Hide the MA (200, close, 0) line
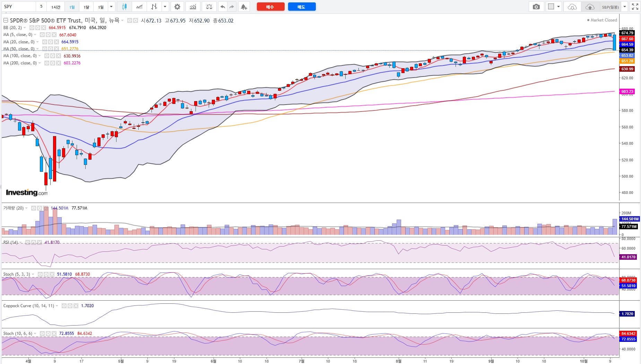 pyautogui.click(x=47, y=63)
